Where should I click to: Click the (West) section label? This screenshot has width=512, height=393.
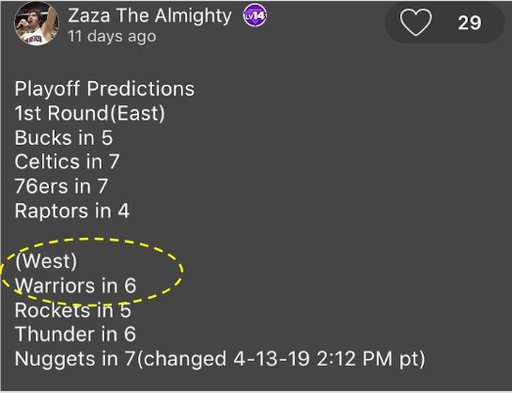[x=46, y=261]
